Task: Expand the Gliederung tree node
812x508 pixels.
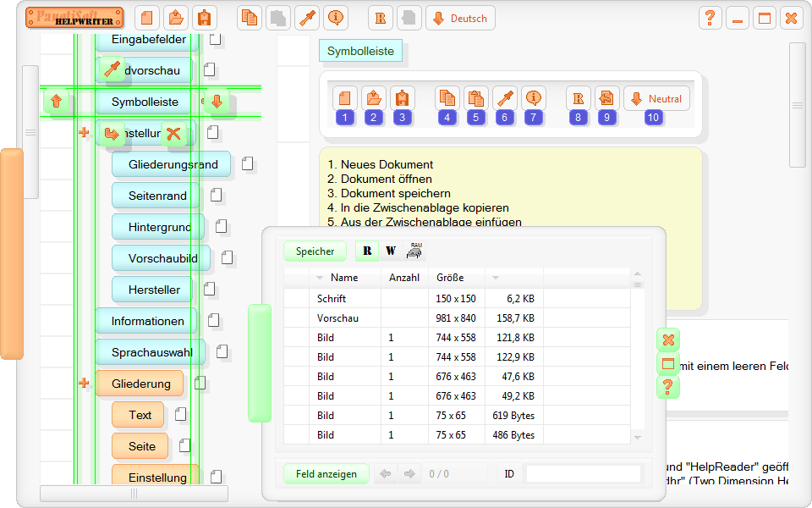Action: coord(84,384)
